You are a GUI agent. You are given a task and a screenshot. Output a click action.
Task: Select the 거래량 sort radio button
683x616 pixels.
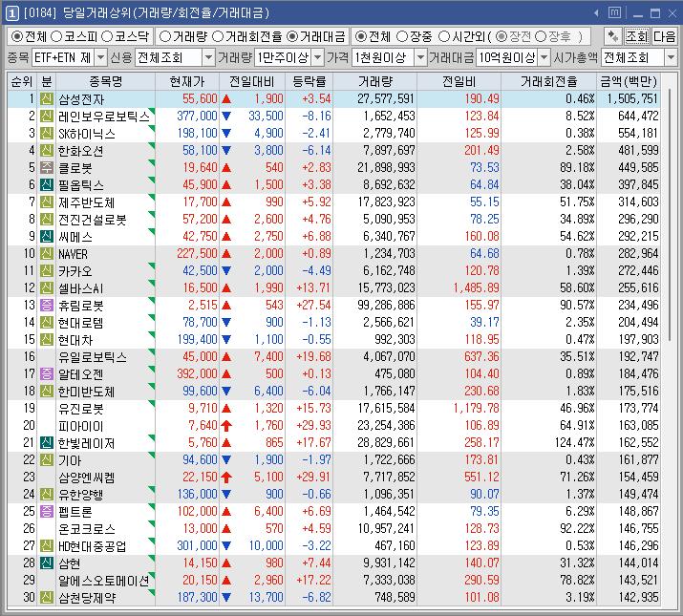pyautogui.click(x=165, y=36)
